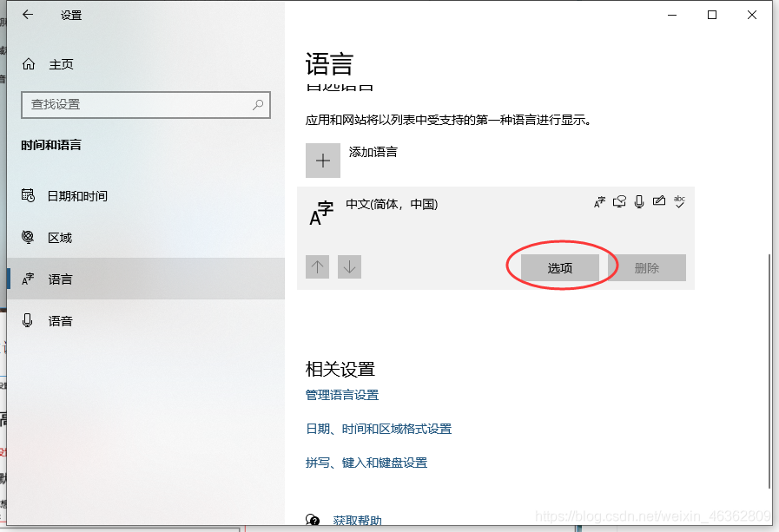Click the handwriting feature icon

click(x=659, y=201)
